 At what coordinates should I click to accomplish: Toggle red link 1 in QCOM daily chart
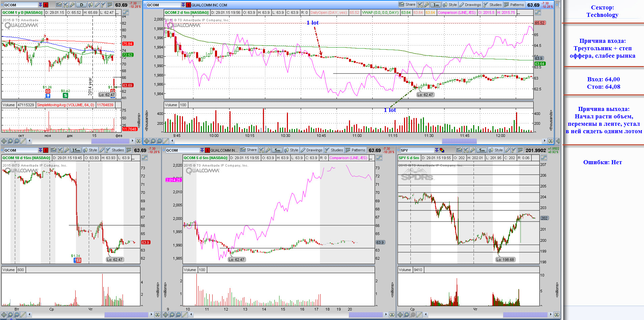[46, 5]
